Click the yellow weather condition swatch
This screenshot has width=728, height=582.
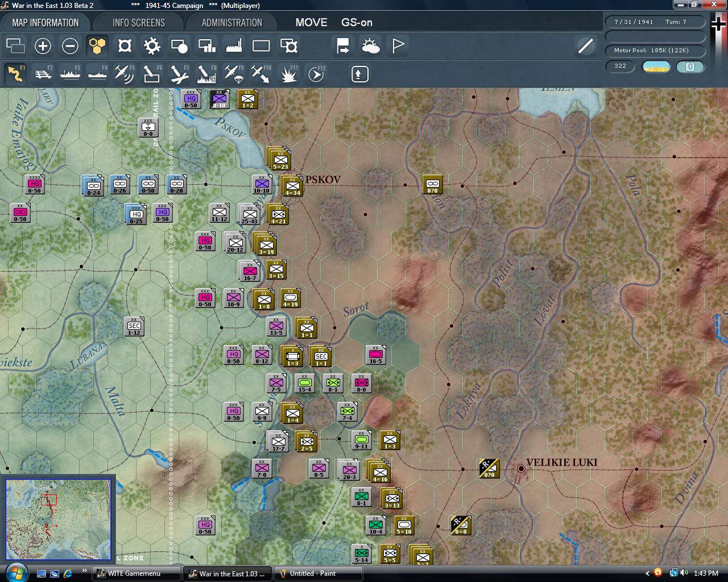655,67
